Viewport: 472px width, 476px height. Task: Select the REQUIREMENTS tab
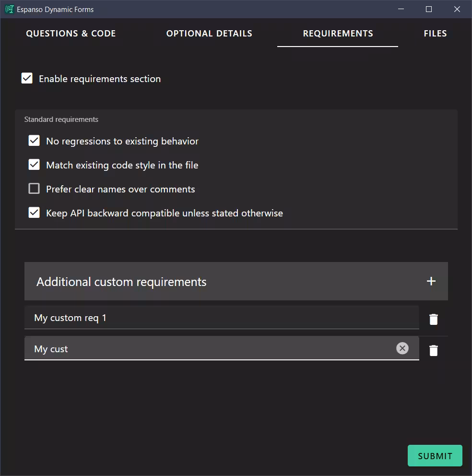338,34
